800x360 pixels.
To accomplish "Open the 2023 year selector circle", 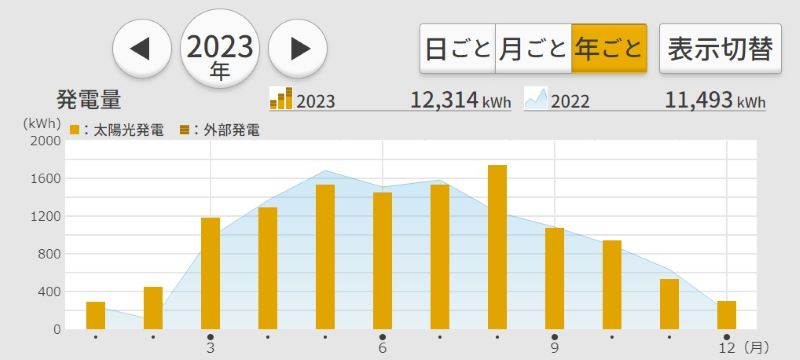I will point(220,49).
